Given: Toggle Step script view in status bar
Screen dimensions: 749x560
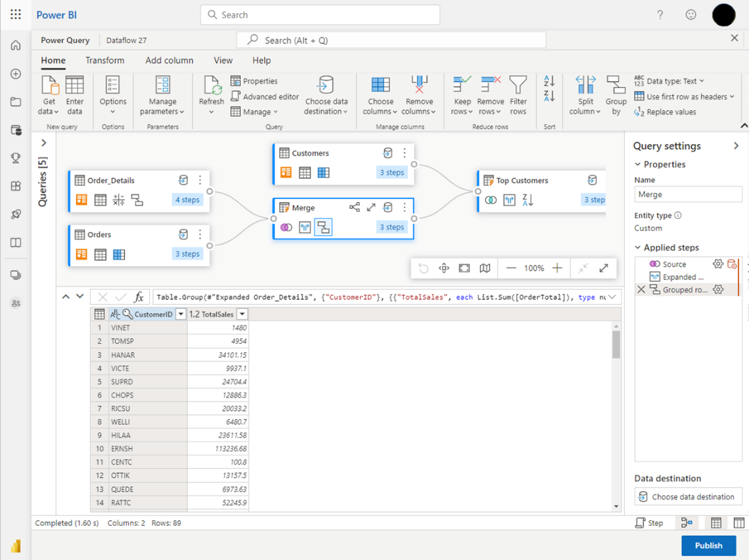Looking at the screenshot, I should (649, 523).
